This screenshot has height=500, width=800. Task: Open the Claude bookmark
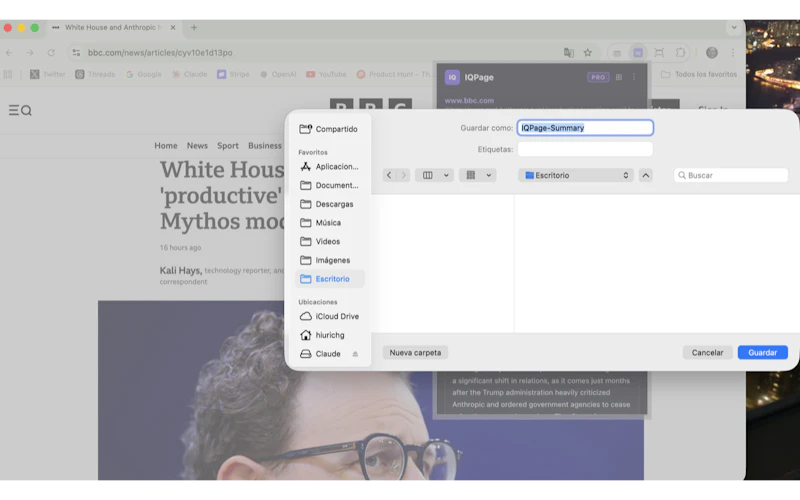pos(189,74)
